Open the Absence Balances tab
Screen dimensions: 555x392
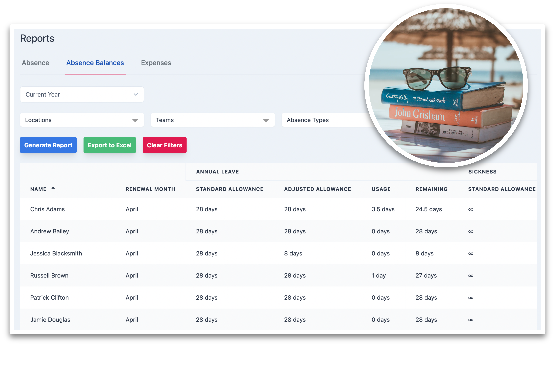pyautogui.click(x=95, y=63)
